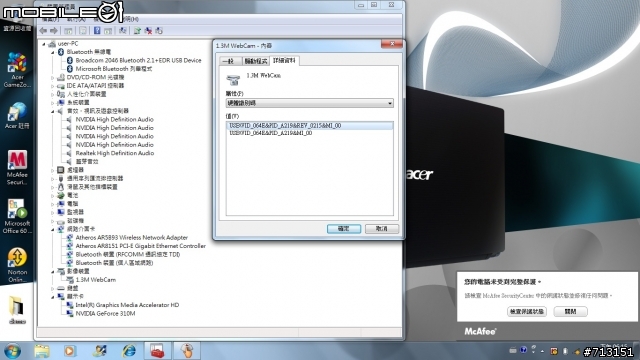Click 檢查保護狀態 in the McAfee popup
This screenshot has height=360, width=640.
coord(527,311)
